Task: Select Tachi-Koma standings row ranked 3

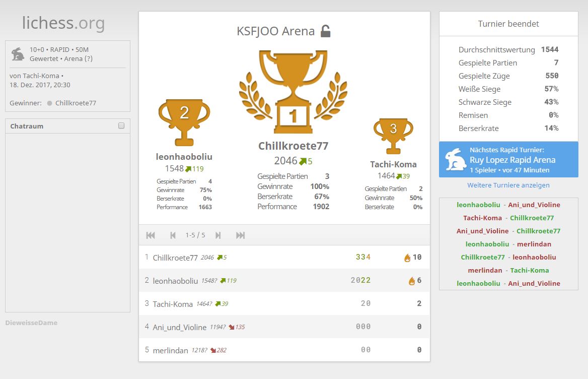Action: (284, 304)
